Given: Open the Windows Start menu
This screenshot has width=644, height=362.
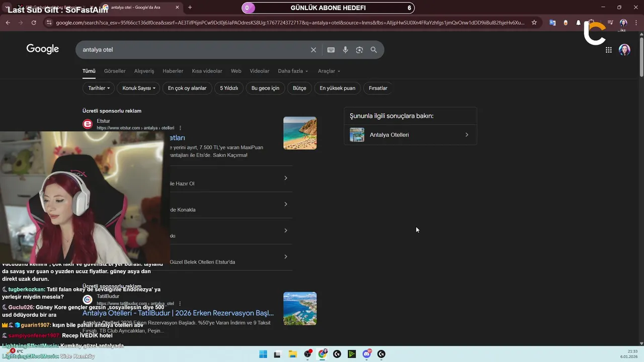Looking at the screenshot, I should click(263, 354).
